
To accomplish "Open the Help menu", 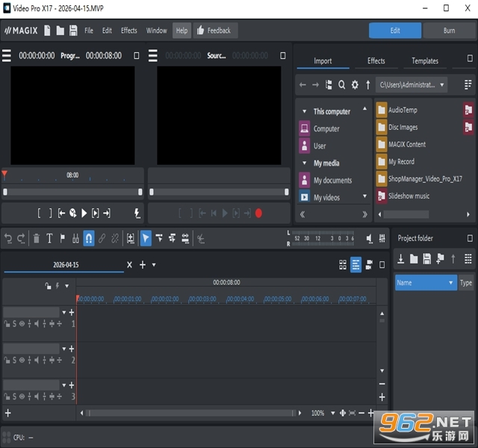I will (x=181, y=31).
